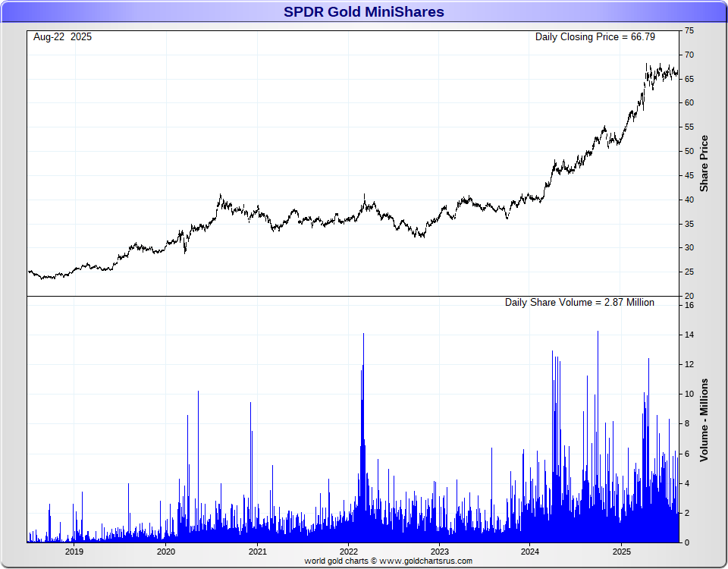This screenshot has width=728, height=569.
Task: Click the SPDR Gold MiniShares chart title
Action: pyautogui.click(x=364, y=12)
